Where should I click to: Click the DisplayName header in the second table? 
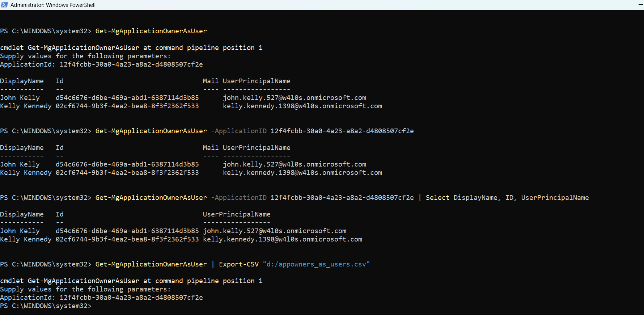pyautogui.click(x=22, y=148)
